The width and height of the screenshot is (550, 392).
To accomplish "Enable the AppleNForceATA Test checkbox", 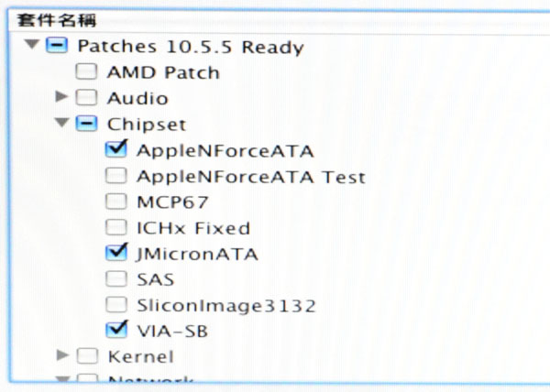I will (116, 176).
